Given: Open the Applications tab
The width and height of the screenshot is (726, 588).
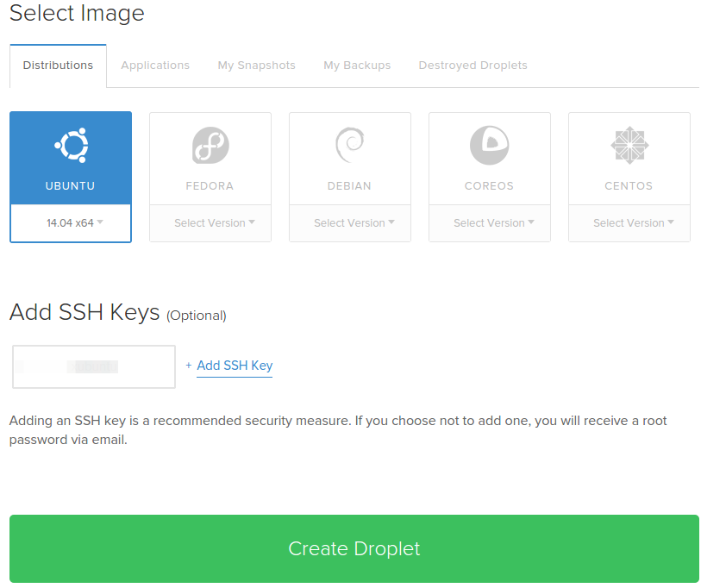Looking at the screenshot, I should pos(155,66).
